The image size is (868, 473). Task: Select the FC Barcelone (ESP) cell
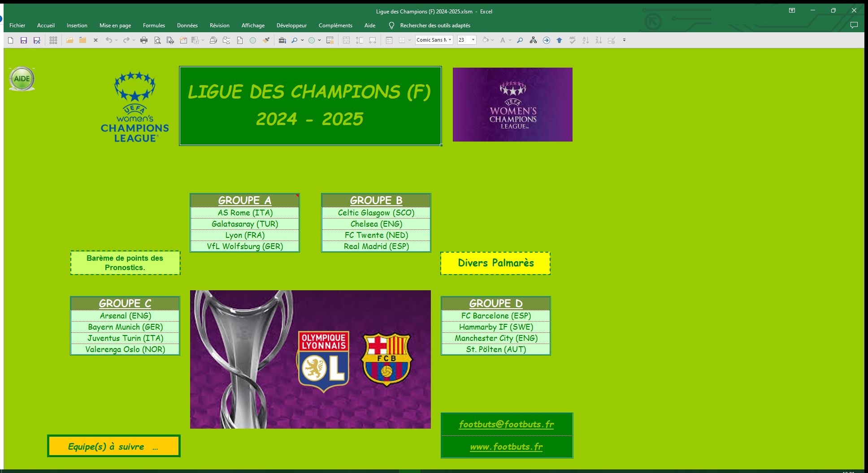(x=496, y=316)
